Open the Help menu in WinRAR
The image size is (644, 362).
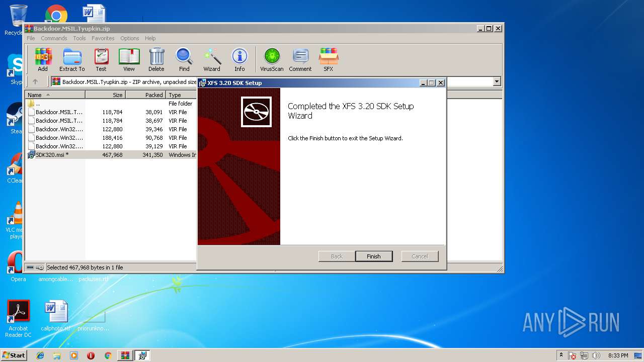[150, 38]
